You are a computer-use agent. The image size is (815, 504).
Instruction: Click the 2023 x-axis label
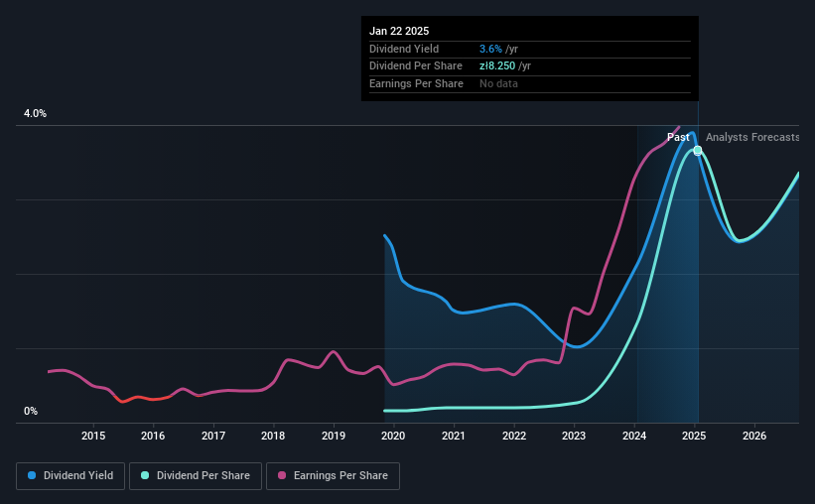(574, 436)
